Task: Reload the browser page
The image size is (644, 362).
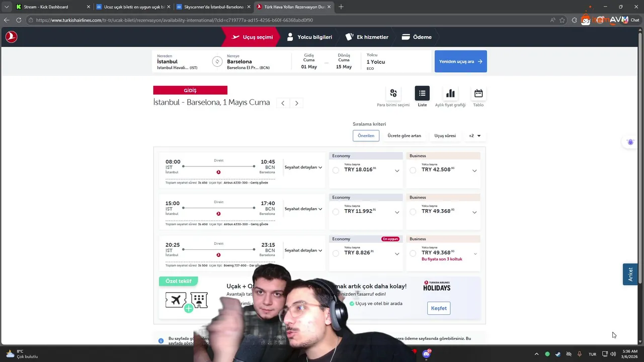Action: tap(19, 20)
